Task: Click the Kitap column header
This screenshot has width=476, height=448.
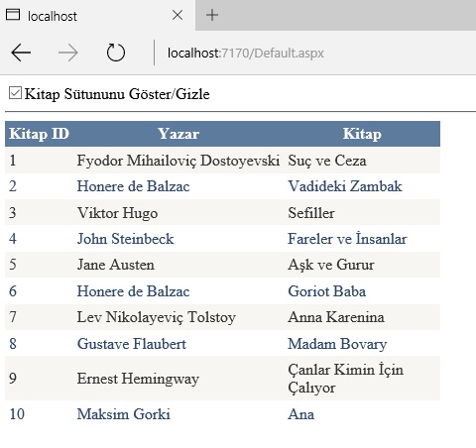Action: pyautogui.click(x=362, y=134)
